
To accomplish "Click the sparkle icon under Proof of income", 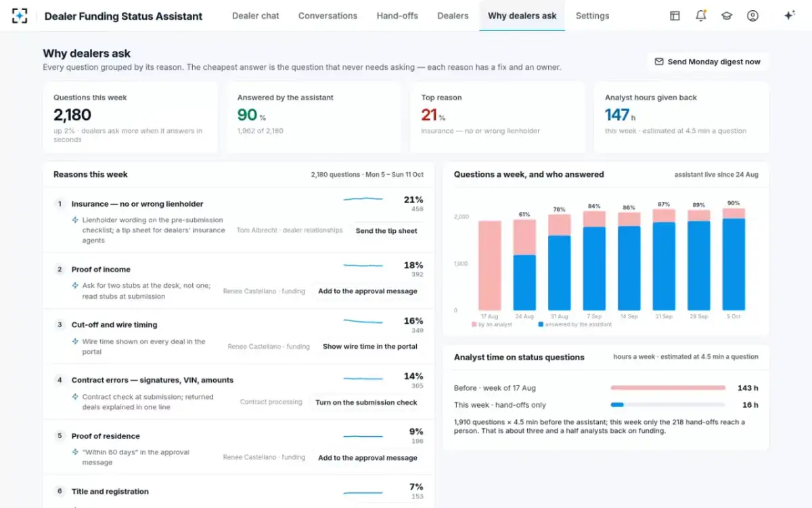I will click(76, 286).
